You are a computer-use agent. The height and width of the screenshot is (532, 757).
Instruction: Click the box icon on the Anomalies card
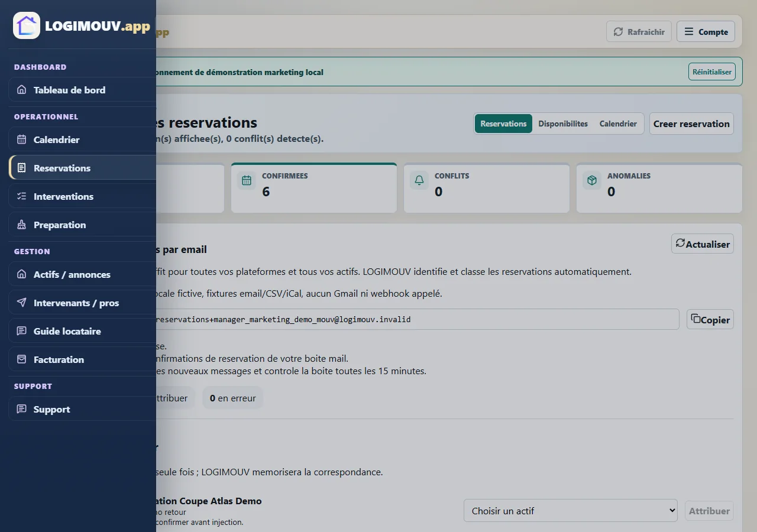click(x=592, y=180)
